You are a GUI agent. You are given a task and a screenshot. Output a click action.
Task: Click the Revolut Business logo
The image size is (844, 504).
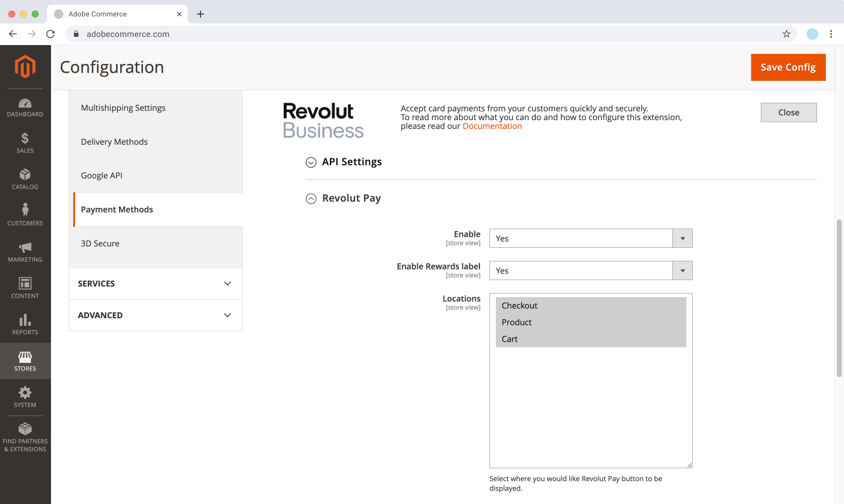(x=323, y=121)
